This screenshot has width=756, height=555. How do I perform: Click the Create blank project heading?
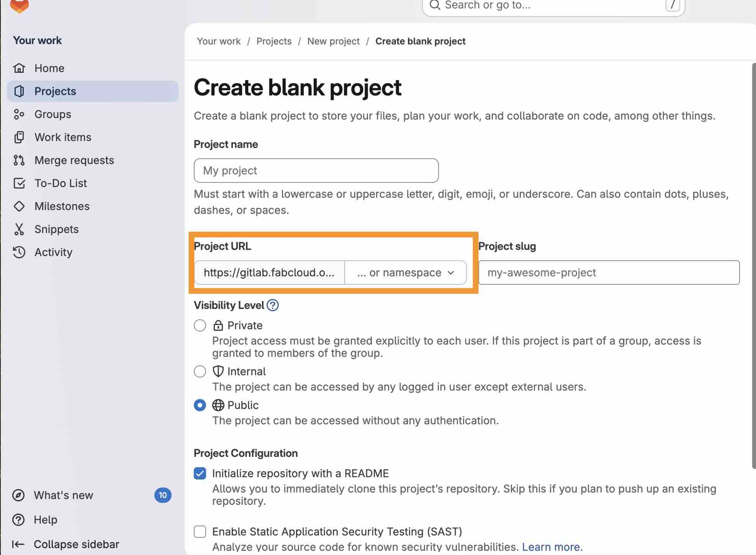pos(298,88)
